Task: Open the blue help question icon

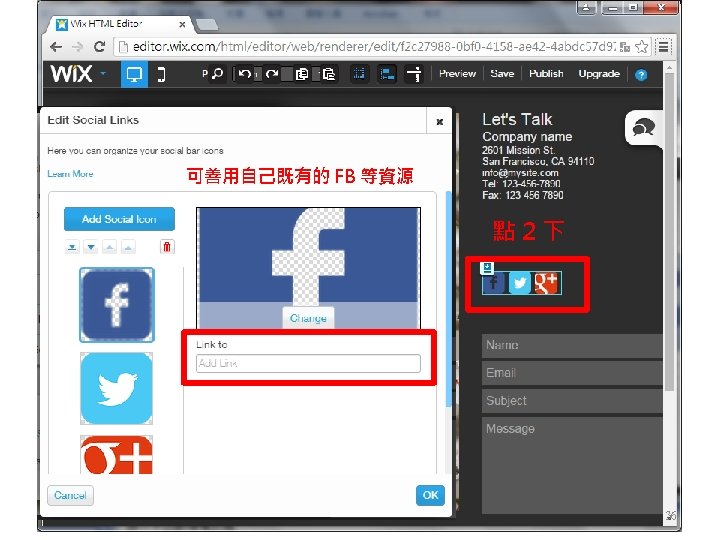Action: click(x=641, y=75)
